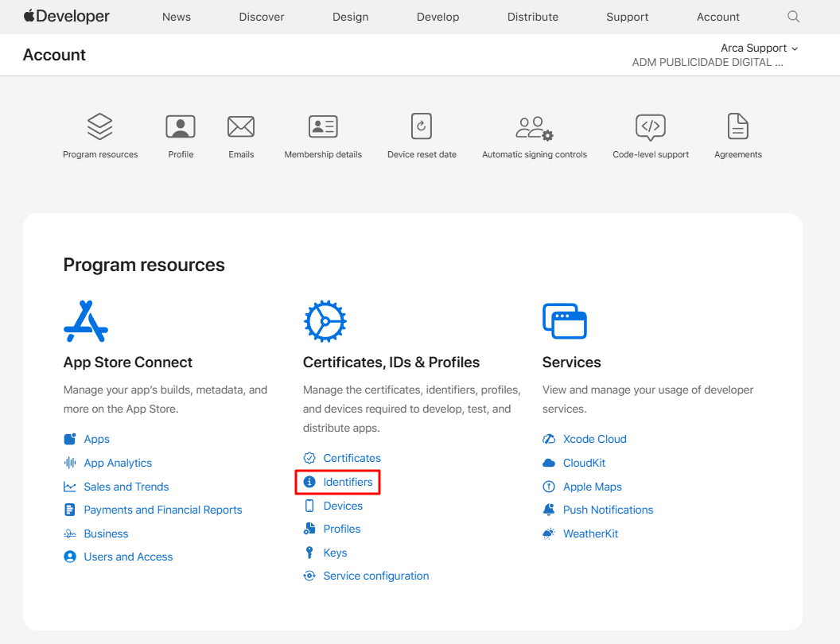Image resolution: width=840 pixels, height=644 pixels.
Task: Open the Keys link
Action: click(x=335, y=553)
